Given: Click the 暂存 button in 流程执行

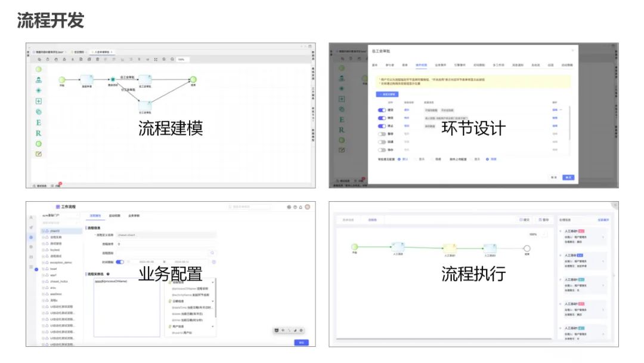Looking at the screenshot, I should [x=543, y=220].
